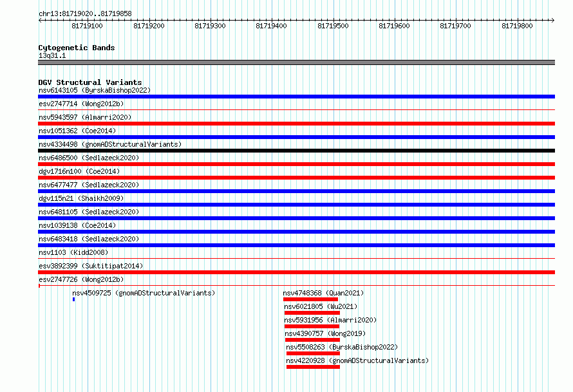The height and width of the screenshot is (392, 573).
Task: Open nsv1039138 (Coe2014) variant label
Action: [x=77, y=225]
